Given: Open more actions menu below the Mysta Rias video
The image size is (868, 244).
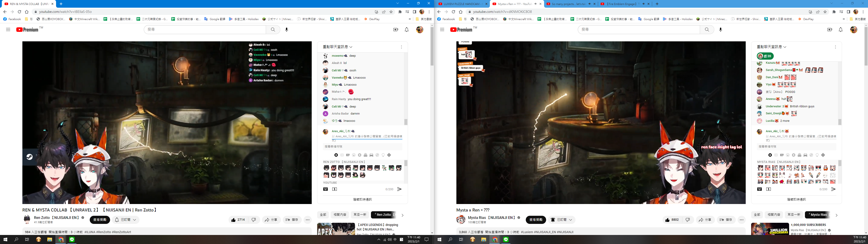Looking at the screenshot, I should pos(742,220).
